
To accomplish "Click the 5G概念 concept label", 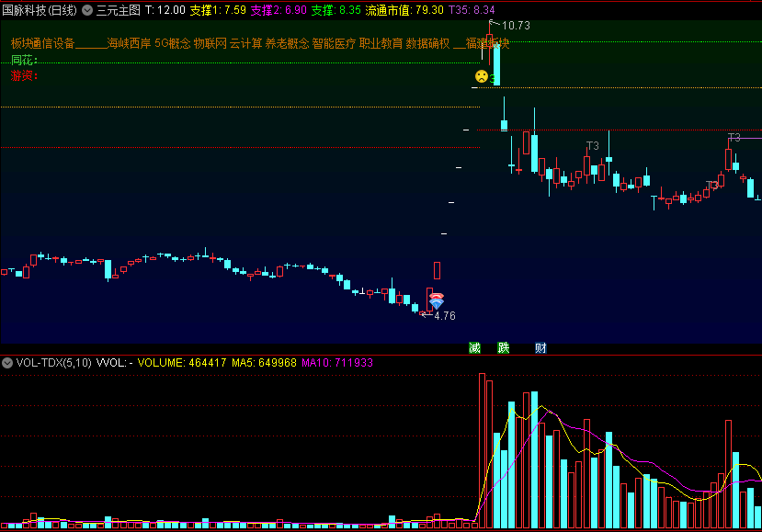I will [x=173, y=44].
